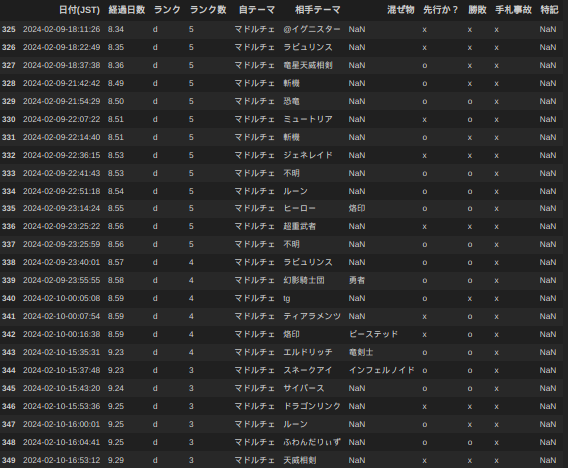Click the ジェネレイド opponent theme cell
Viewport: 568px width, 468px height.
308,155
